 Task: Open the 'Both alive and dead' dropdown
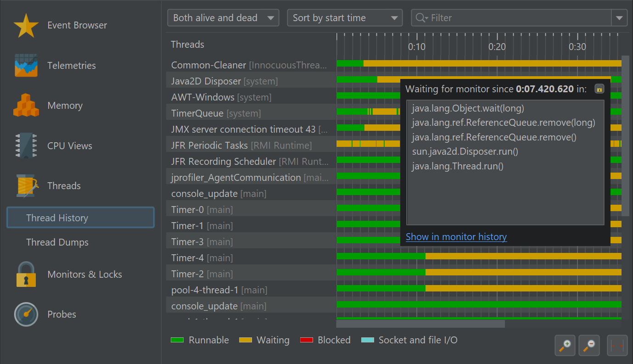(223, 18)
